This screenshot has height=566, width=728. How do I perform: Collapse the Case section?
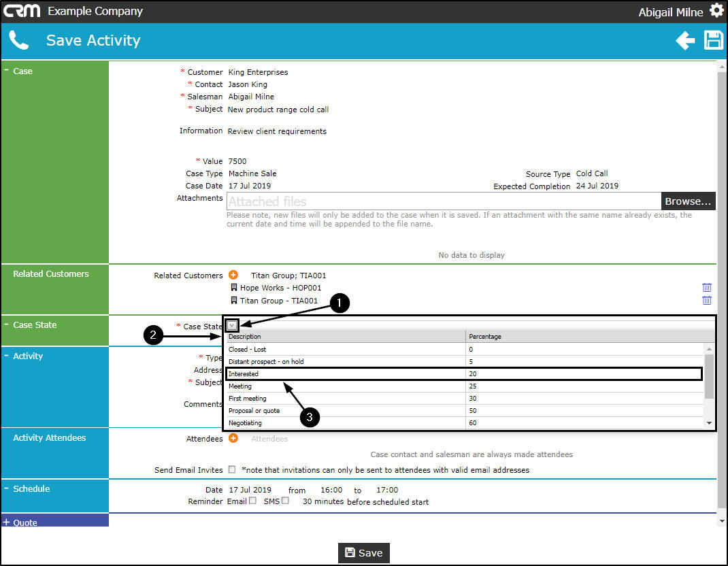7,70
